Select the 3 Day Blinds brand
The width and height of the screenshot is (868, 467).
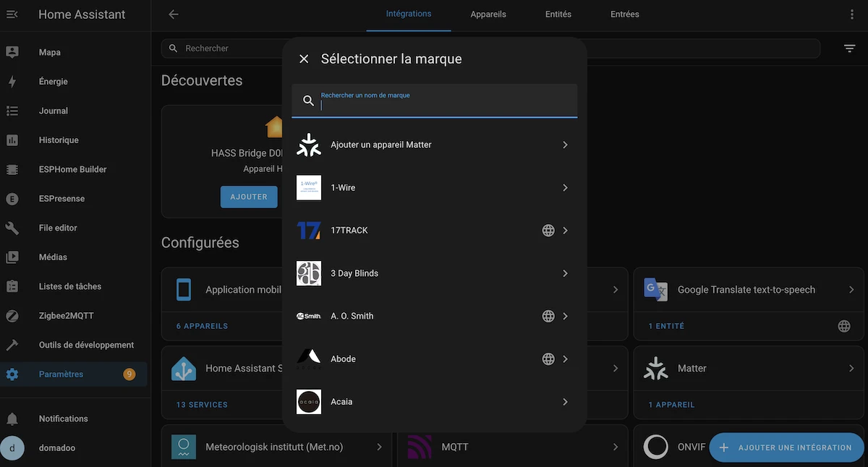[434, 273]
